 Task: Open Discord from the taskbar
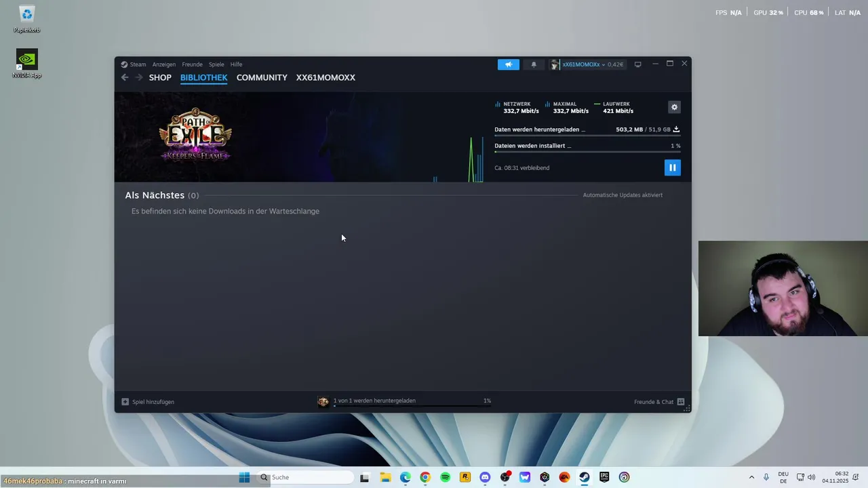pos(485,477)
